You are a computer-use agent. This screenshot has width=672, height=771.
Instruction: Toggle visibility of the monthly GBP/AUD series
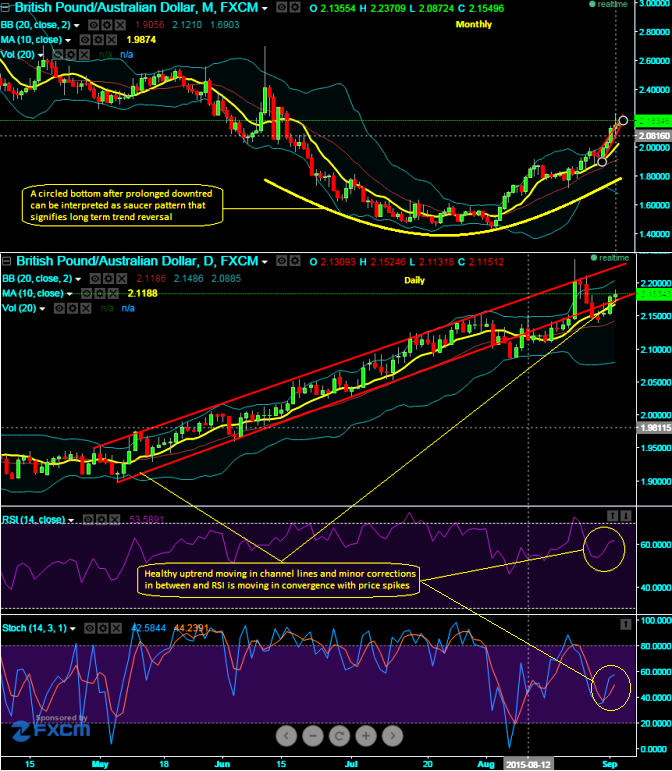tap(281, 7)
